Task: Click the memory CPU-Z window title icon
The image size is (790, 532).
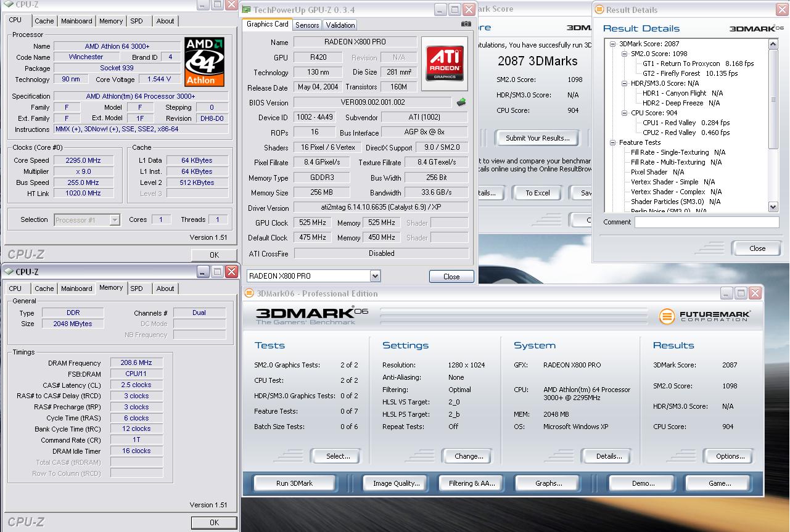Action: click(9, 272)
